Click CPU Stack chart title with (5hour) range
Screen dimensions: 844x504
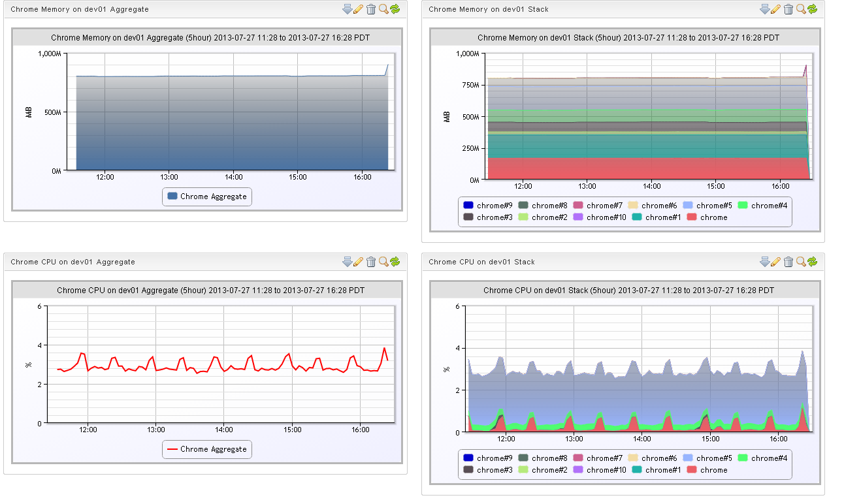[x=628, y=290]
